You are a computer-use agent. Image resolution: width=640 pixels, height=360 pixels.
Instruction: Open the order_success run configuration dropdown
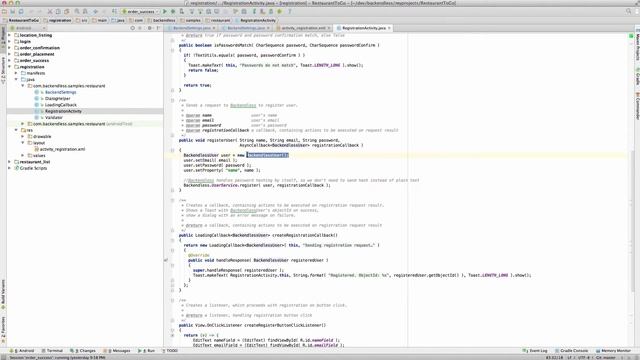[140, 11]
